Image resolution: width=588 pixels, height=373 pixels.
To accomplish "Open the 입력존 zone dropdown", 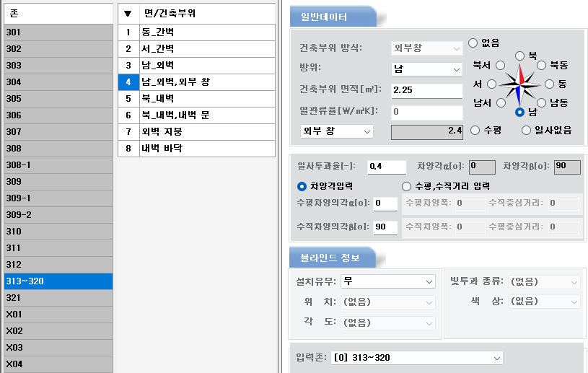I will pos(416,358).
